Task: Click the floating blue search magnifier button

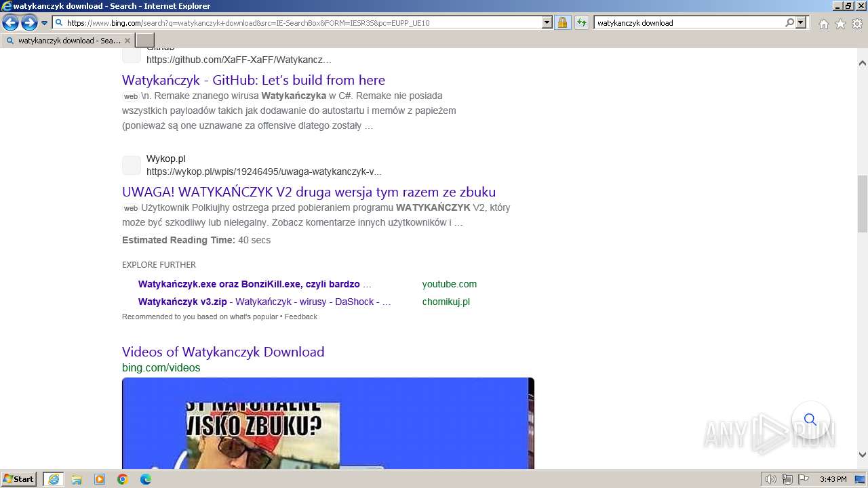Action: [x=810, y=420]
